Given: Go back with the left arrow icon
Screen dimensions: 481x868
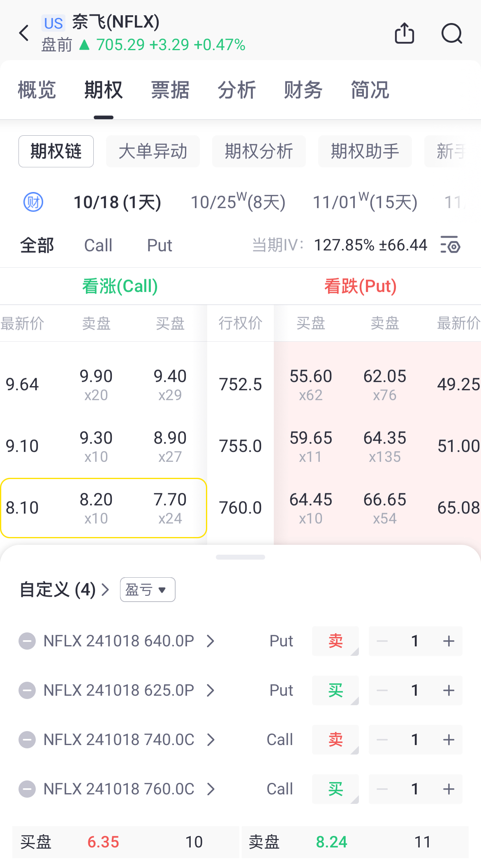Looking at the screenshot, I should point(24,33).
